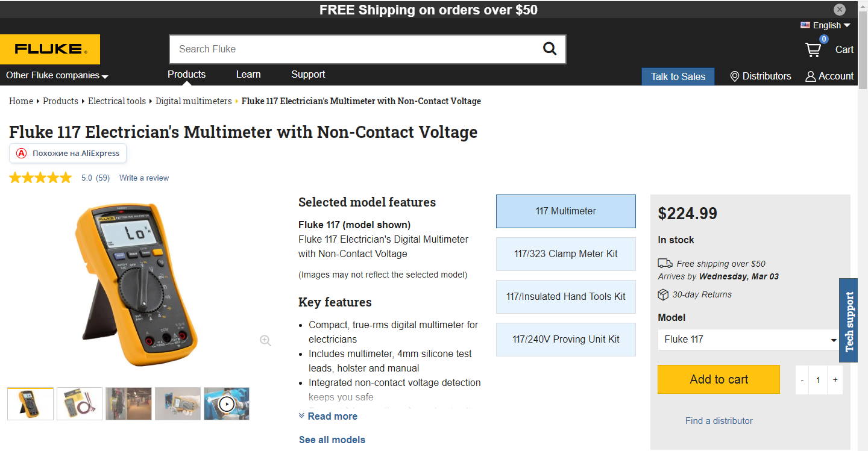
Task: Open the Tech support side tab
Action: (849, 320)
